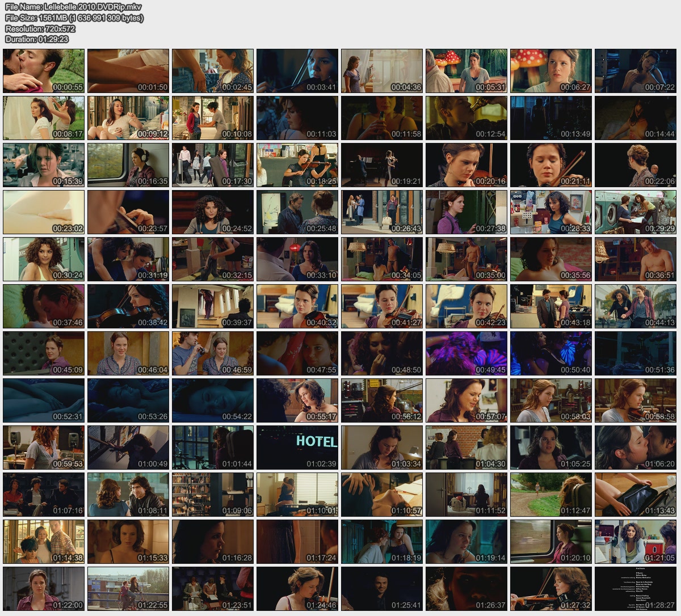
Task: Open the headphones train frame at 00:16:35
Action: [128, 165]
